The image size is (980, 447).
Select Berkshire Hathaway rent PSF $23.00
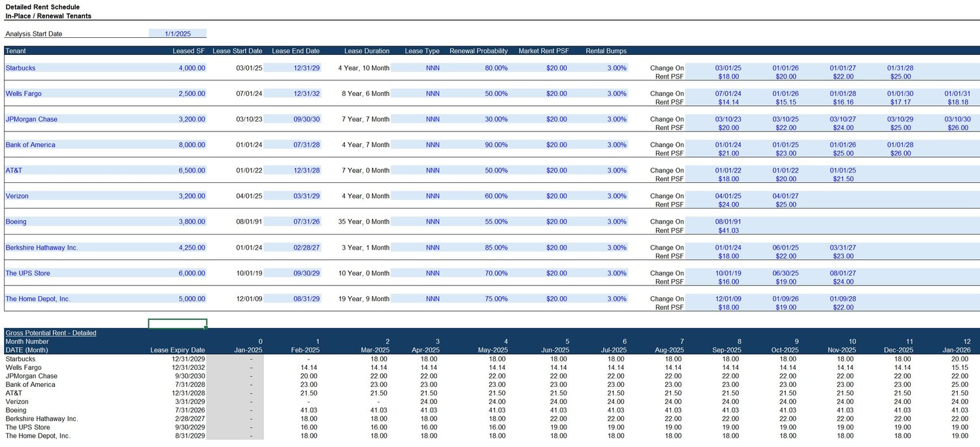coord(843,256)
